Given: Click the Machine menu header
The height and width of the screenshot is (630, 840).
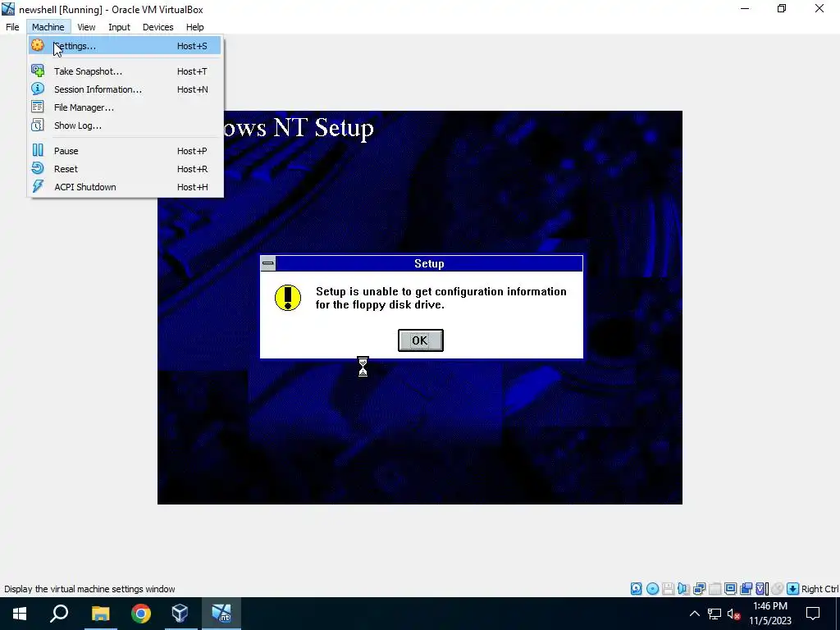Looking at the screenshot, I should (x=48, y=27).
